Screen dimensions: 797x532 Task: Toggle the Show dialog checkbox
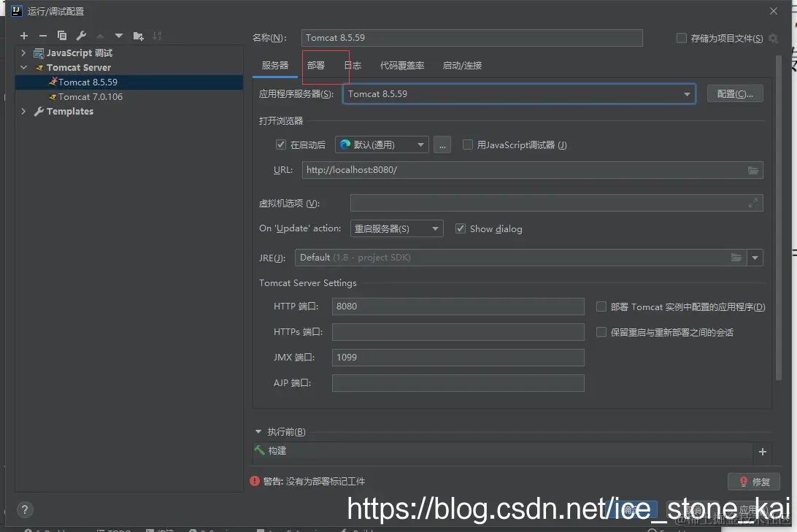tap(460, 228)
